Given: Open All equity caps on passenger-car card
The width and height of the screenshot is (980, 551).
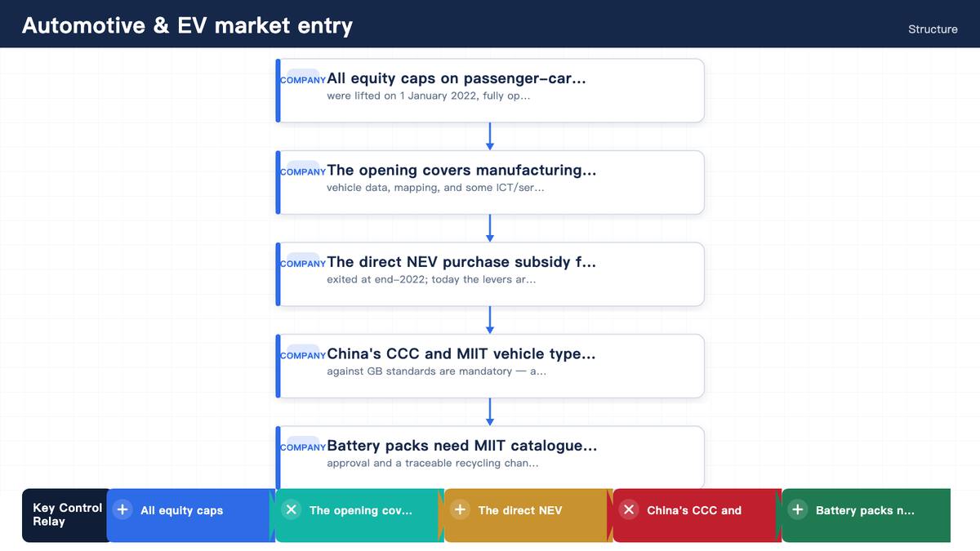Looking at the screenshot, I should coord(490,91).
